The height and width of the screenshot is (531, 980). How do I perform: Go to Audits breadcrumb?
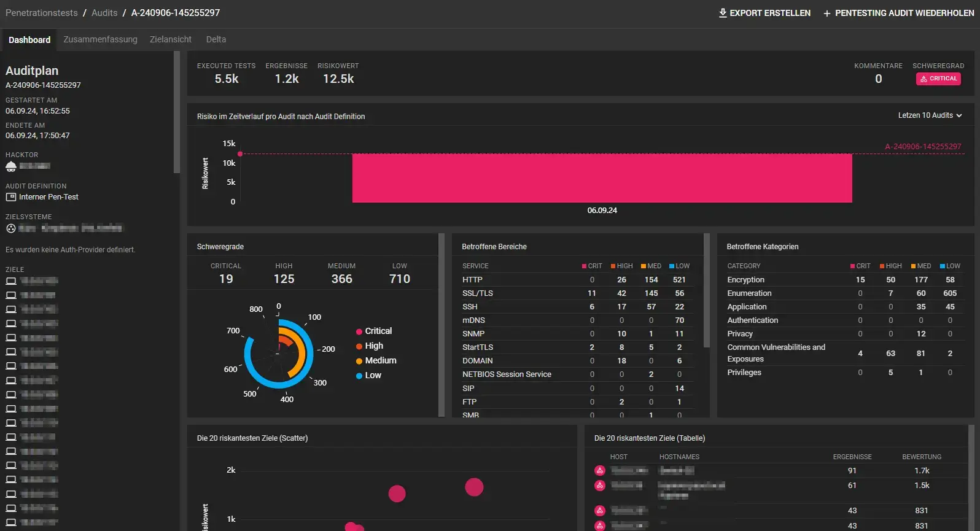104,13
